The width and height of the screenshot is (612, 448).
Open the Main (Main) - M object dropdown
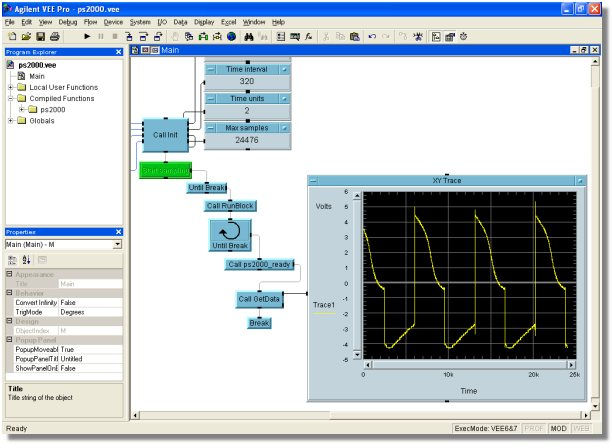[117, 245]
